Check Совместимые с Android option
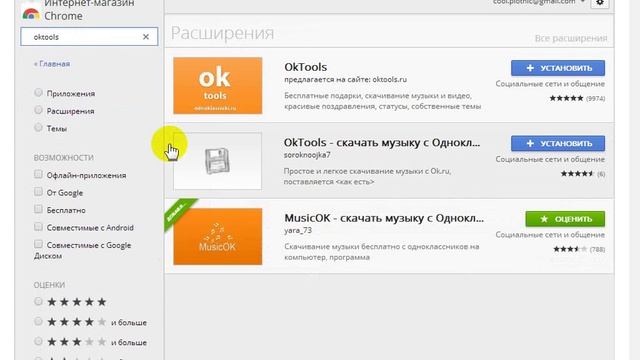 [38, 227]
